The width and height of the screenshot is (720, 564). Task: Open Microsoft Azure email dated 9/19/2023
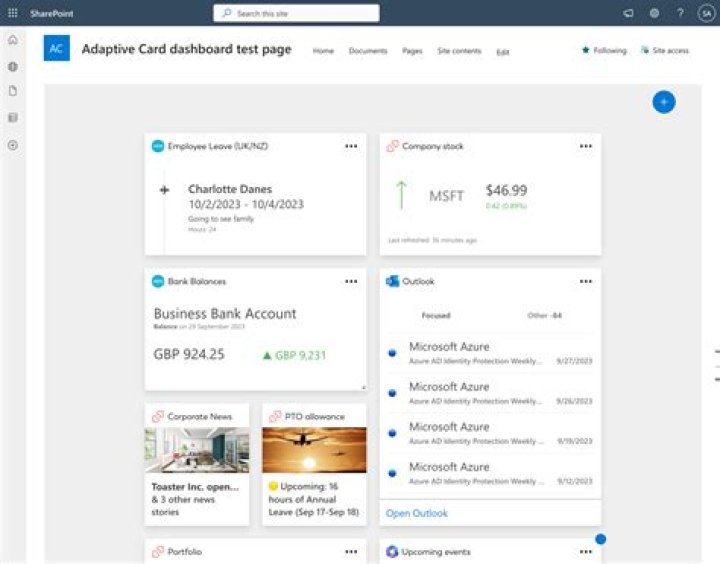[490, 433]
